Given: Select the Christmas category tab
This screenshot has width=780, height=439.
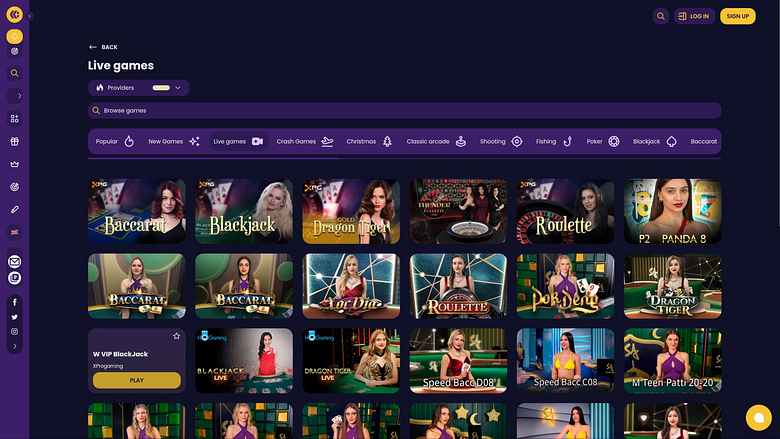Looking at the screenshot, I should 369,142.
